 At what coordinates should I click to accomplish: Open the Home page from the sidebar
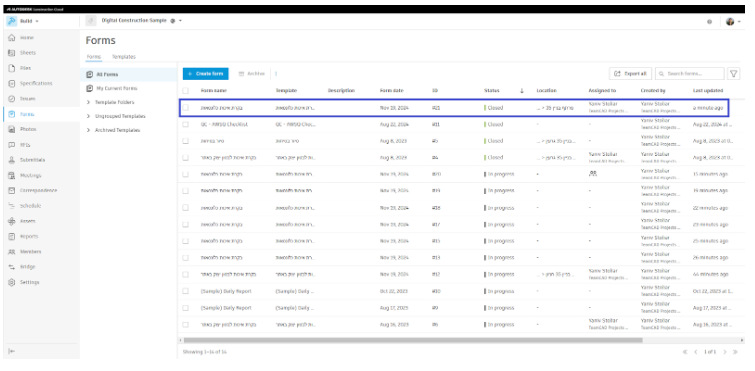[26, 38]
